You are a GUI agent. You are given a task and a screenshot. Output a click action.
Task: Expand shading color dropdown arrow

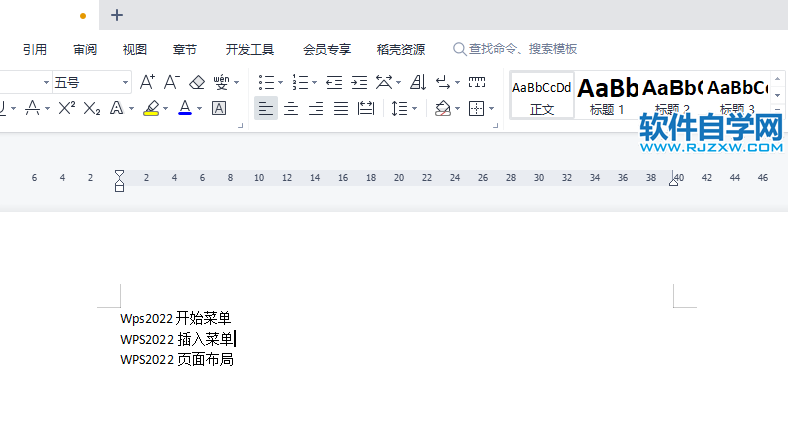coord(457,108)
